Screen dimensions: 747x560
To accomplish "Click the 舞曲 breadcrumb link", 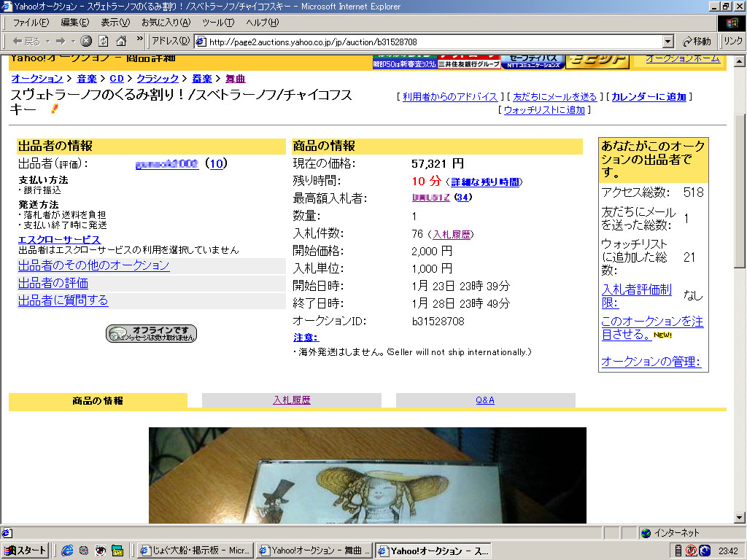I will pos(236,79).
